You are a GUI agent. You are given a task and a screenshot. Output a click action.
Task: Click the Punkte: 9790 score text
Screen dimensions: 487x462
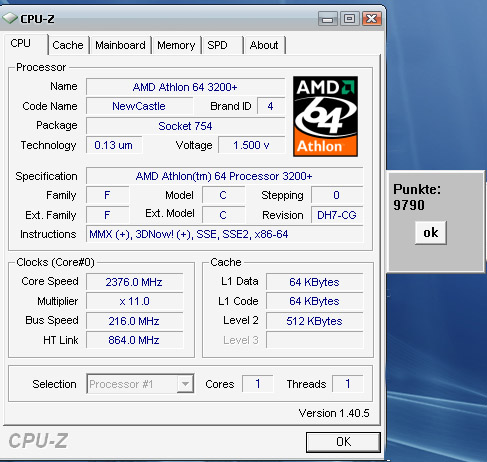(417, 197)
